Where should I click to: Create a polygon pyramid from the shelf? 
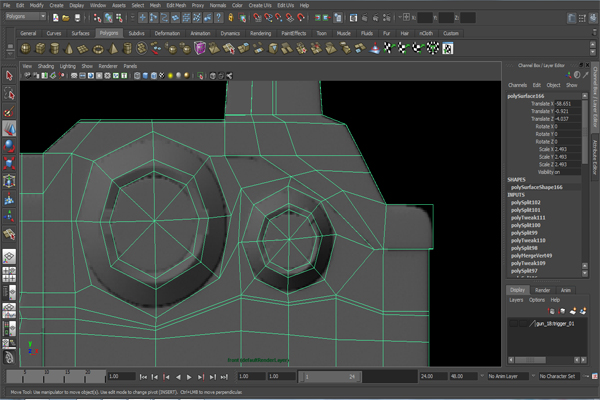pos(112,48)
